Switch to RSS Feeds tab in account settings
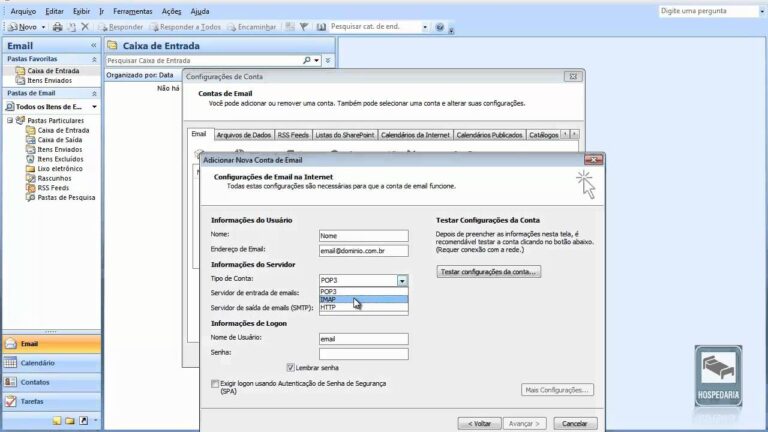This screenshot has width=768, height=432. (x=293, y=135)
